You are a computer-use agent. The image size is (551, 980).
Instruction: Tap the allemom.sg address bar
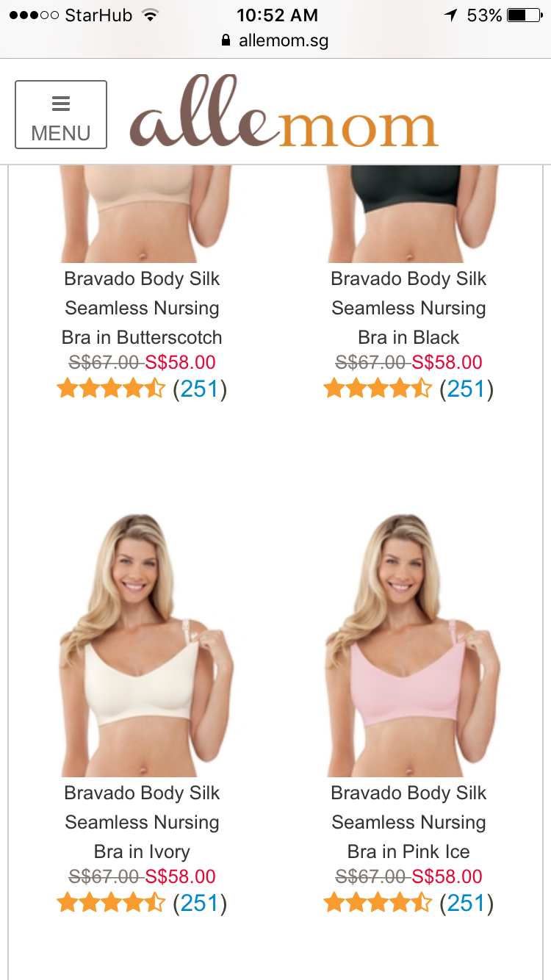click(275, 40)
